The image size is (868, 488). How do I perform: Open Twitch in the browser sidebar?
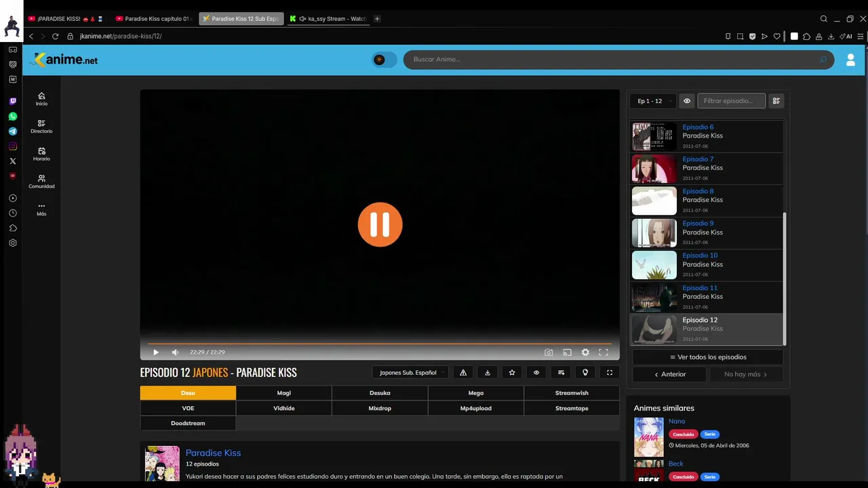[12, 101]
